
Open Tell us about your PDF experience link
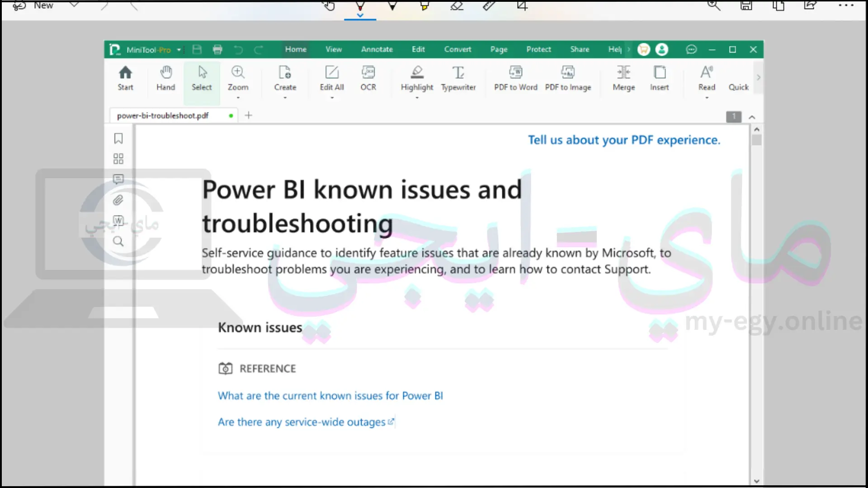624,140
